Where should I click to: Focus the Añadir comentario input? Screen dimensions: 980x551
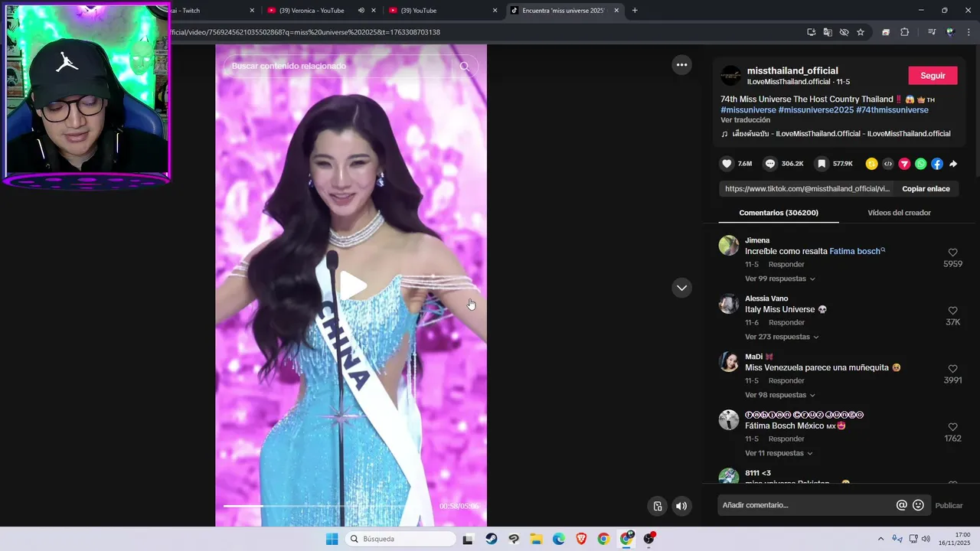(806, 505)
